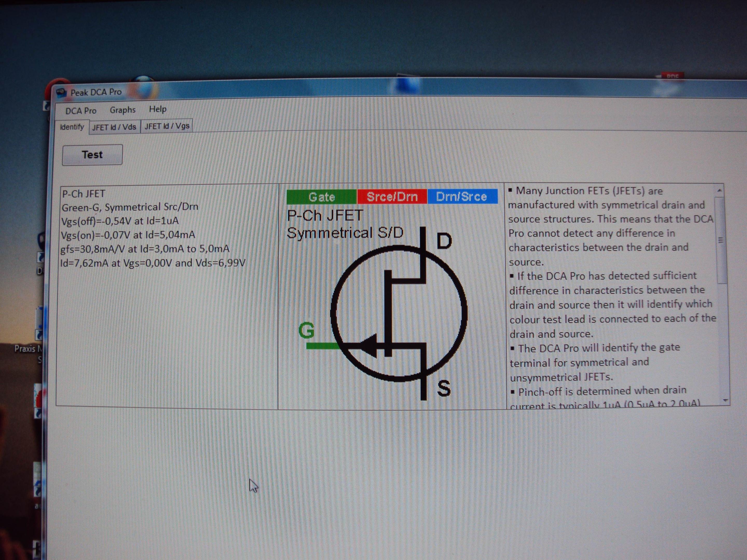This screenshot has height=560, width=747.
Task: Open the Graphs menu
Action: (x=122, y=110)
